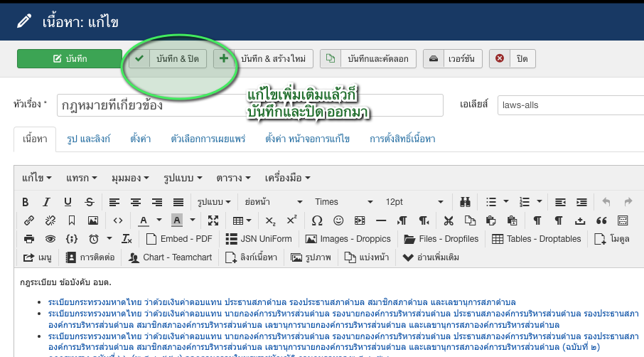Insert horizontal line

pyautogui.click(x=381, y=220)
